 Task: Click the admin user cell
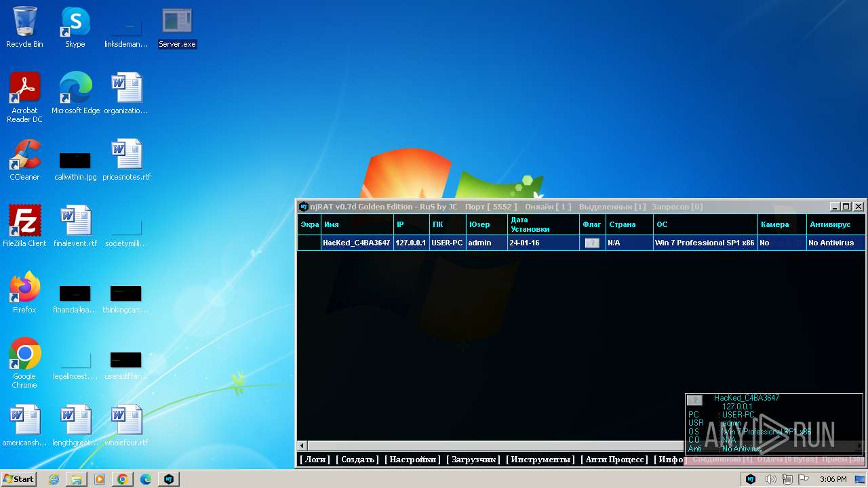click(x=487, y=243)
